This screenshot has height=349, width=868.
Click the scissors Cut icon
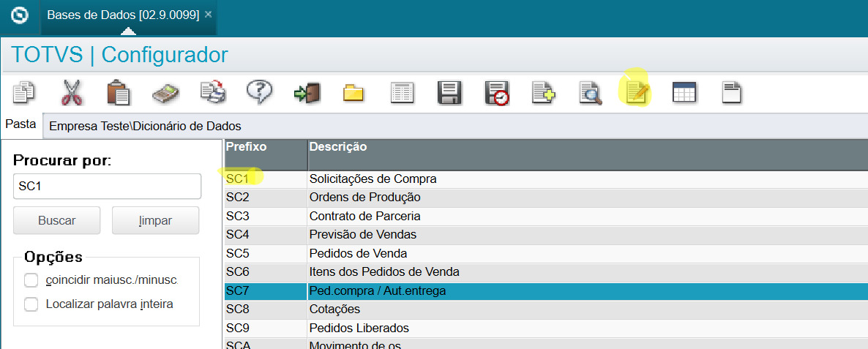click(72, 92)
